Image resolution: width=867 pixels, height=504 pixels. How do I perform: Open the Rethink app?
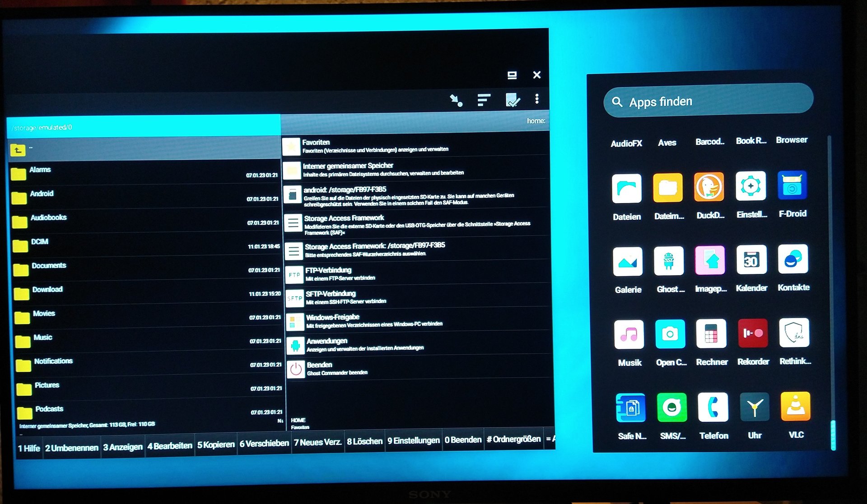click(794, 333)
